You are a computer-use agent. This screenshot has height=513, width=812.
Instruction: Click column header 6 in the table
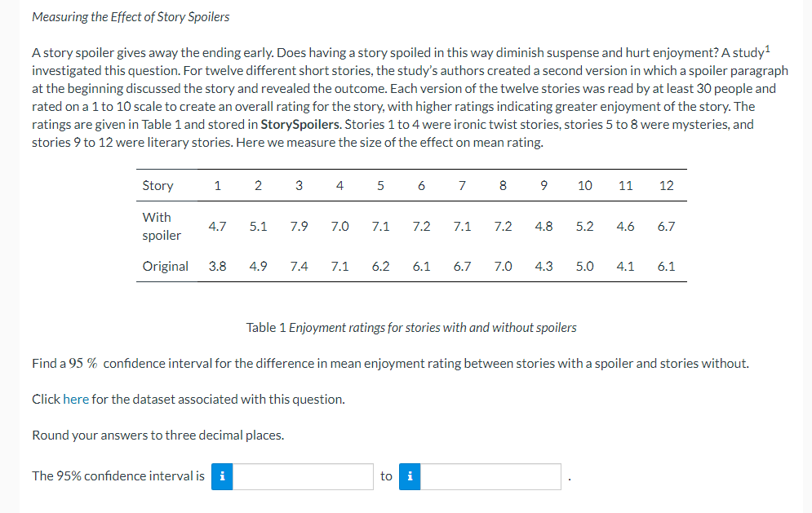click(x=421, y=185)
